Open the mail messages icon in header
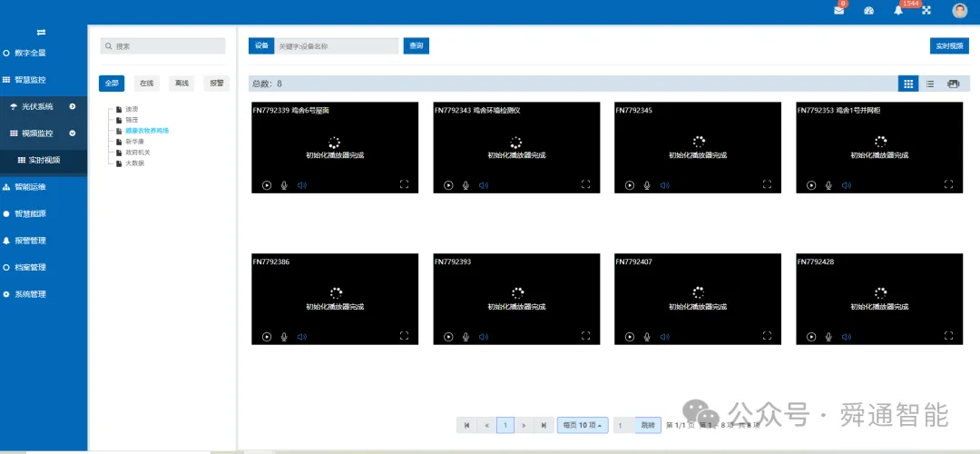Viewport: 980px width, 454px height. pyautogui.click(x=838, y=11)
